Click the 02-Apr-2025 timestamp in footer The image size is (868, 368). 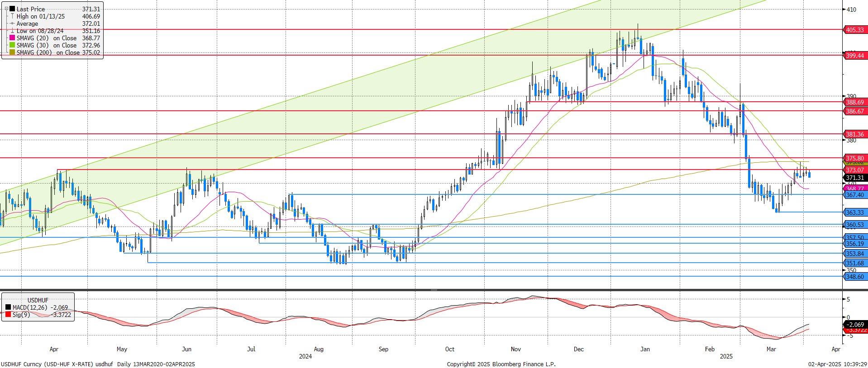[837, 364]
